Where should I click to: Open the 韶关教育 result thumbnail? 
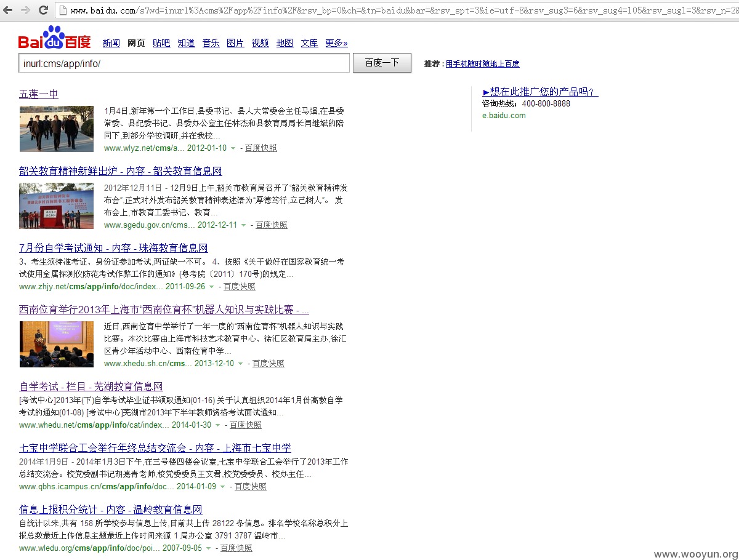click(56, 206)
